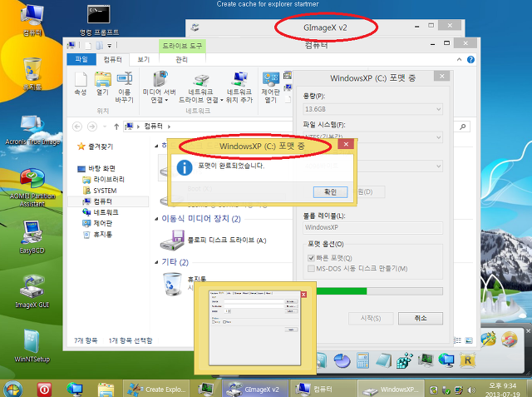The height and width of the screenshot is (397, 532).
Task: Select the 컴퓨터 ribbon tab
Action: pyautogui.click(x=113, y=60)
